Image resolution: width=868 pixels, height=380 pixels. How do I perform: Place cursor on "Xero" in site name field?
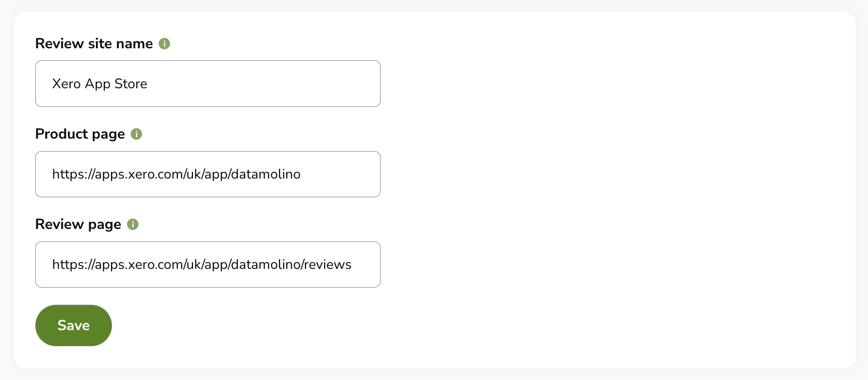66,84
